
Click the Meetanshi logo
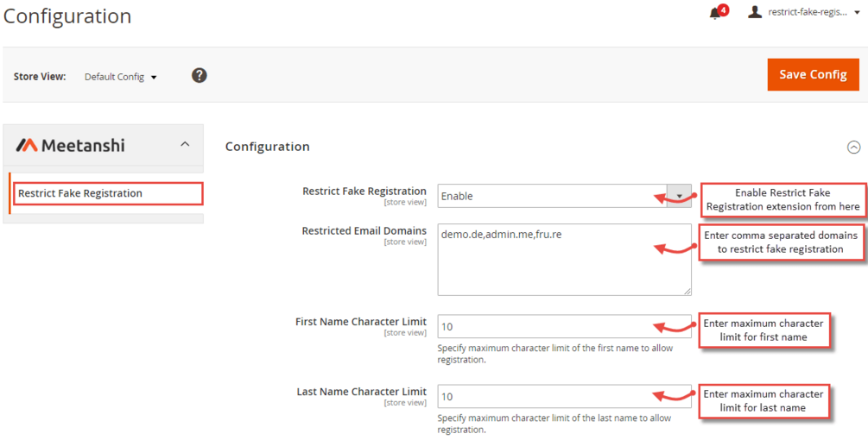tap(71, 145)
